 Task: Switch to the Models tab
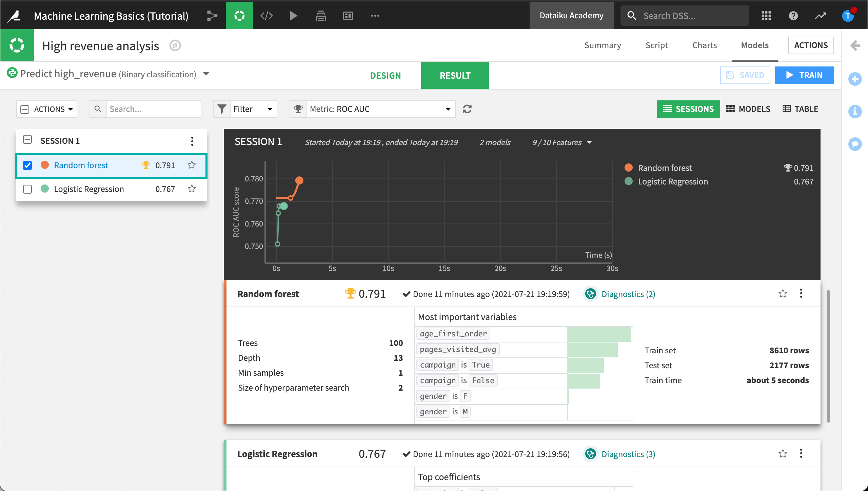click(755, 45)
